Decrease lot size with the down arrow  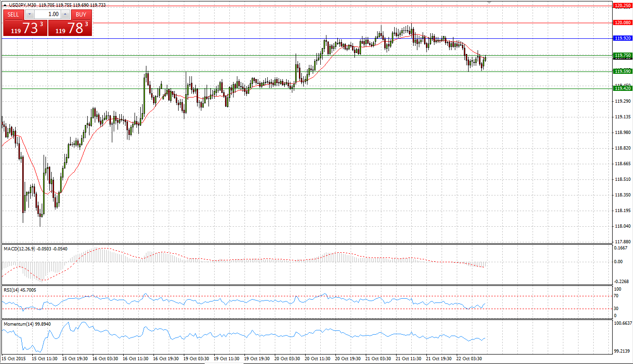click(x=29, y=14)
